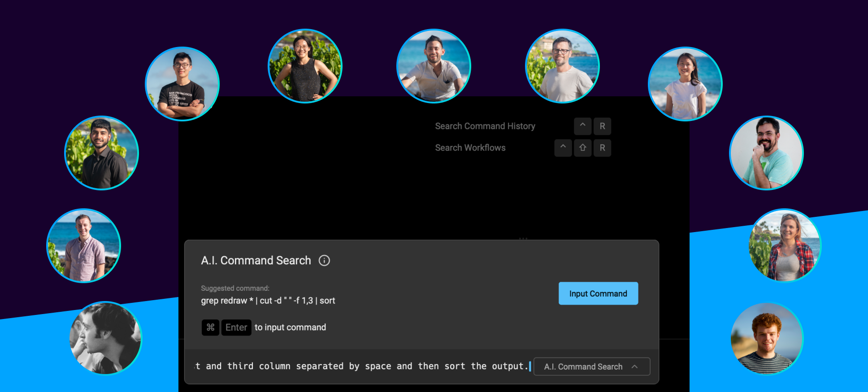Click the suggested grep redraw command text
This screenshot has width=868, height=392.
[268, 301]
